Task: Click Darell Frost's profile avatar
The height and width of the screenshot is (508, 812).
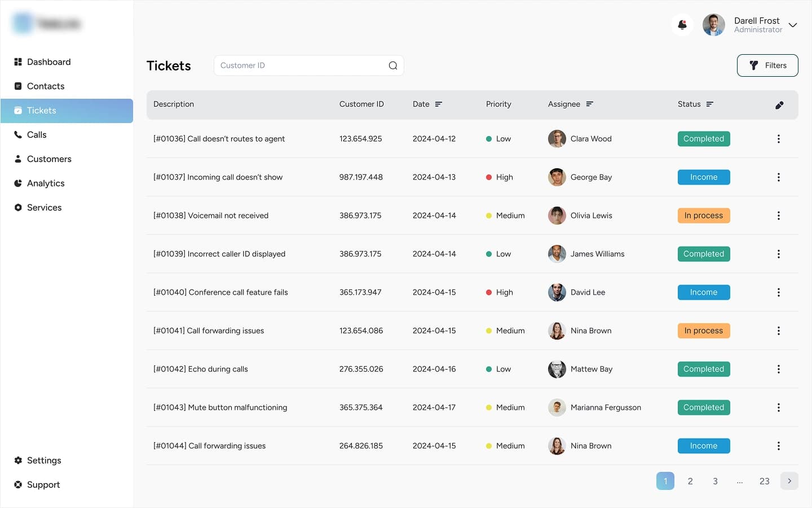Action: coord(714,25)
